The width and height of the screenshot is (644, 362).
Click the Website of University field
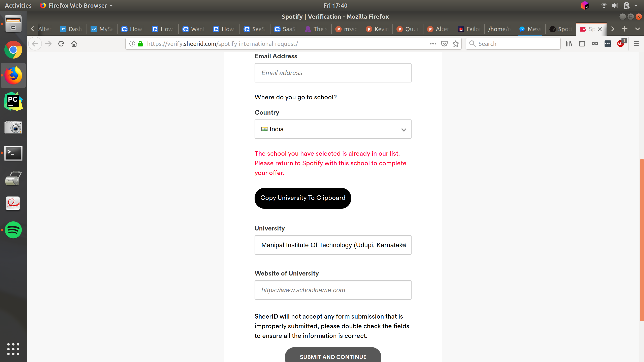pos(333,290)
